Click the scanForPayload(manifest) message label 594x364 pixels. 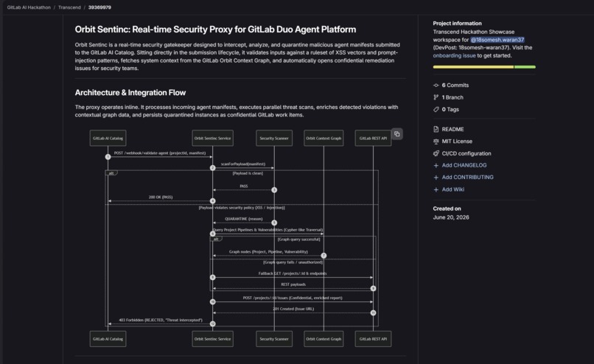pos(243,164)
